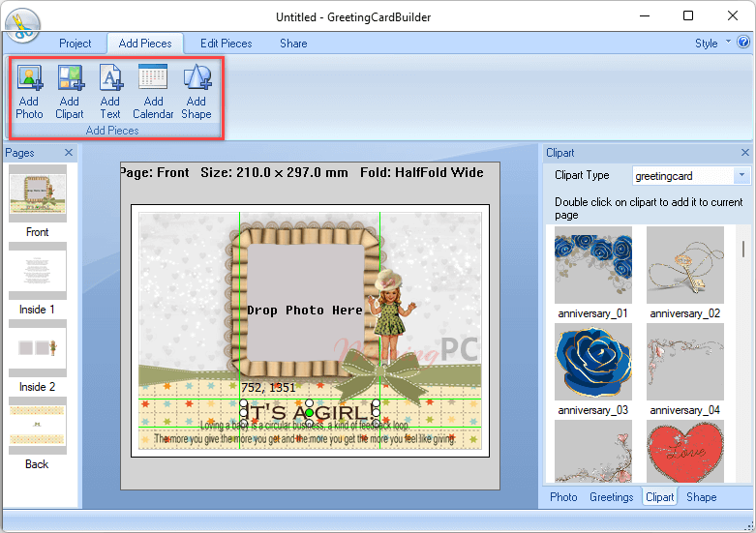Screen dimensions: 756x533
Task: Select the Add Pieces ribbon tab
Action: [145, 44]
